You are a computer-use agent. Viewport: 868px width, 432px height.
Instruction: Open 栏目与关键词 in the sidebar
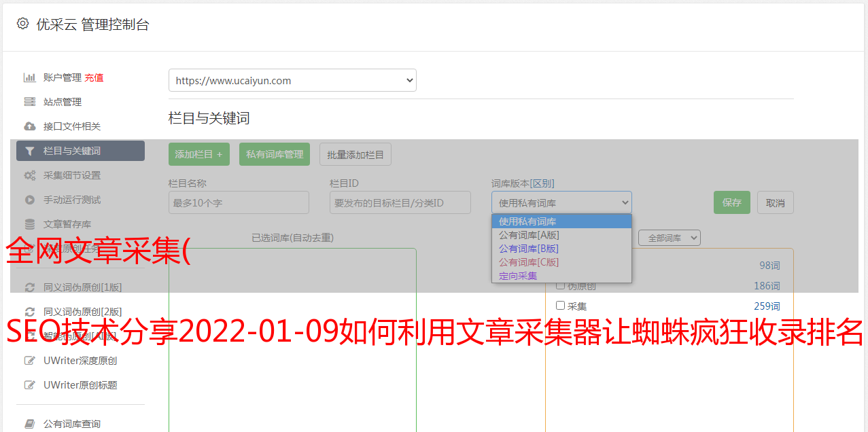coord(80,151)
